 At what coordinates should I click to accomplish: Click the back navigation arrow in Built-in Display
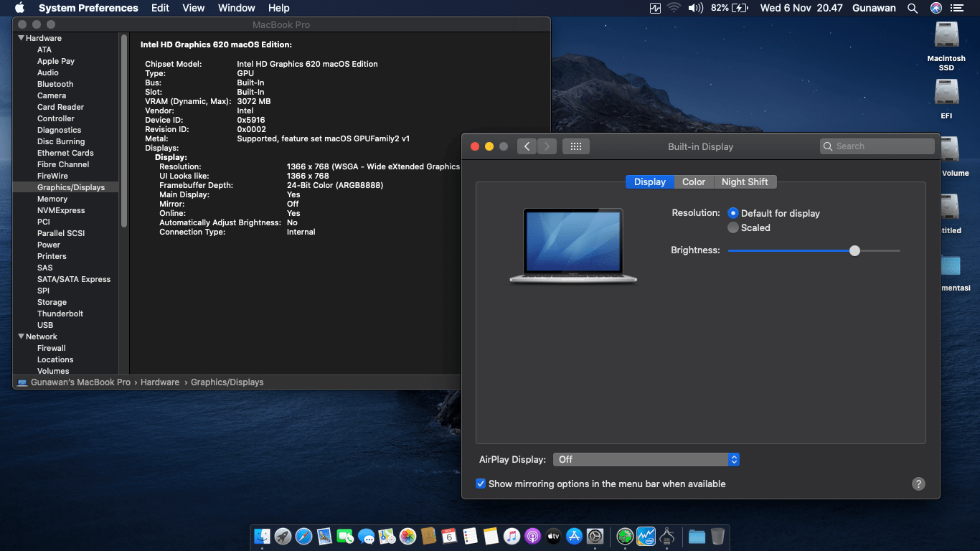[x=527, y=146]
